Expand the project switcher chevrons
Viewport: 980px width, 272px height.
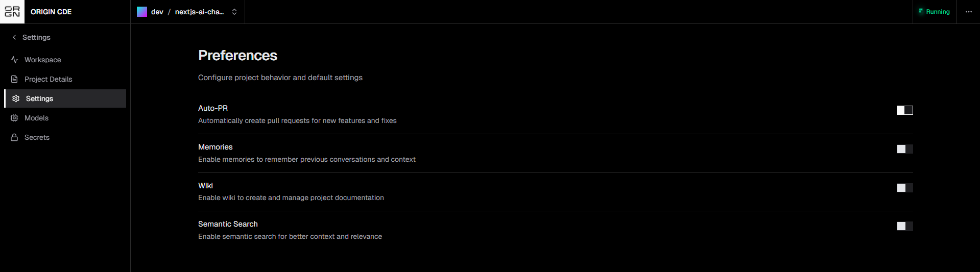click(x=234, y=12)
